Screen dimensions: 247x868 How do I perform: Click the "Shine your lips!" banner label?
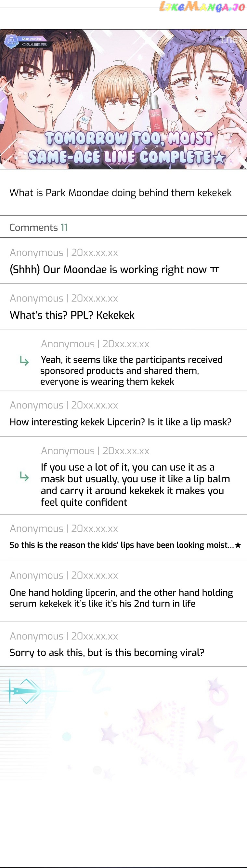point(32,39)
